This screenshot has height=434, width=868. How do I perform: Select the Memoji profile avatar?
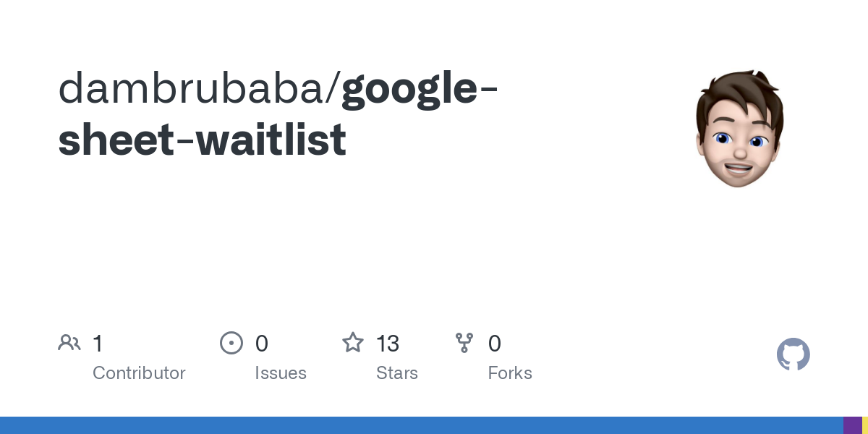coord(739,128)
